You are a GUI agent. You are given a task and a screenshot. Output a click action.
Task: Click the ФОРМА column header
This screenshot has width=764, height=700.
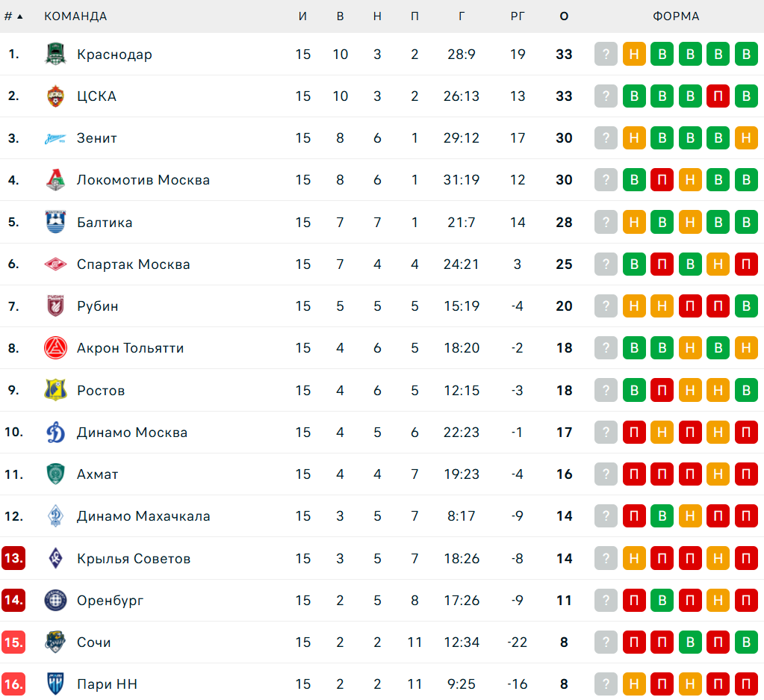(x=676, y=16)
